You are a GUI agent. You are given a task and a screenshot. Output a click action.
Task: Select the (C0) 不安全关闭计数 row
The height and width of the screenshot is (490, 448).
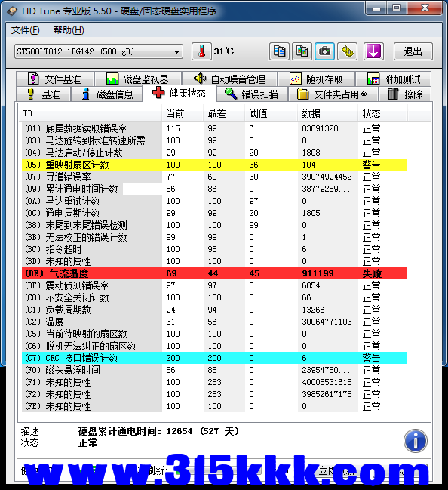click(214, 297)
